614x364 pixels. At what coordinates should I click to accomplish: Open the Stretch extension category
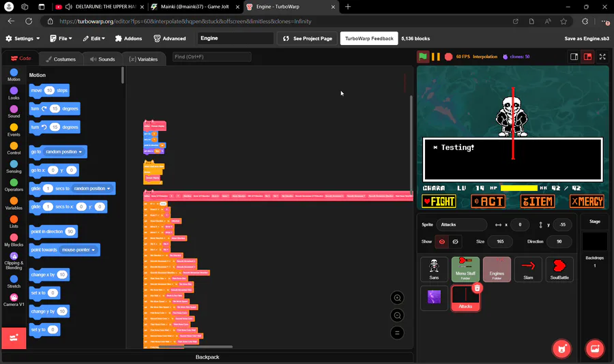14,282
